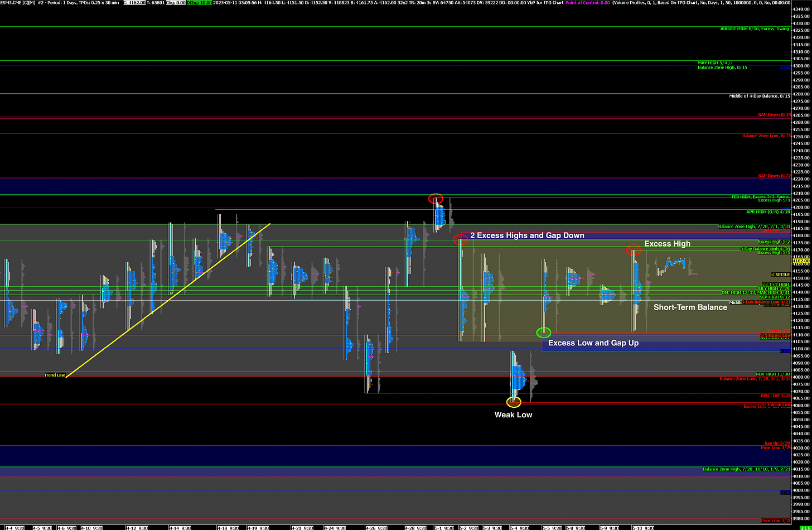This screenshot has width=812, height=530.
Task: Click the 'AUGUST HIGH 8/16, Excess, Swing' label
Action: (x=755, y=28)
